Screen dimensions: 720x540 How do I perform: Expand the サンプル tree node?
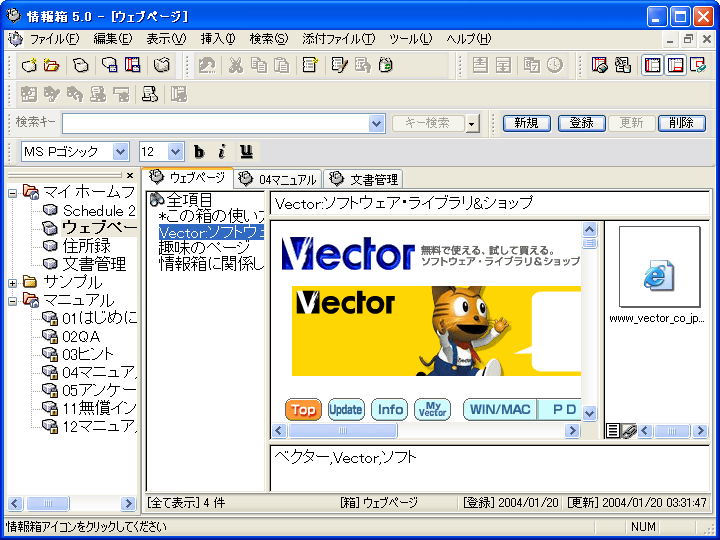(12, 283)
